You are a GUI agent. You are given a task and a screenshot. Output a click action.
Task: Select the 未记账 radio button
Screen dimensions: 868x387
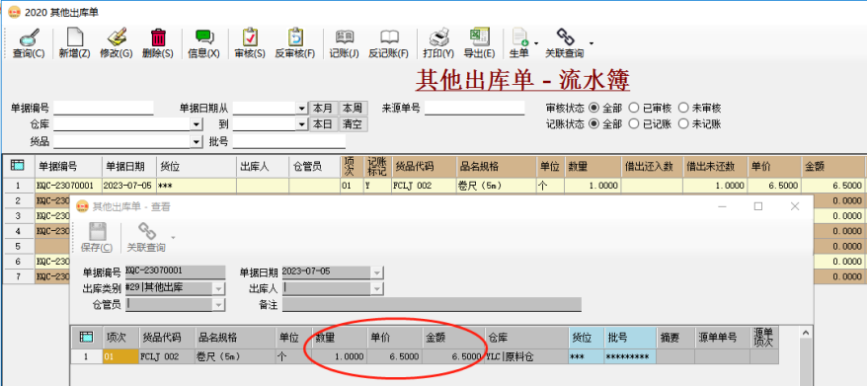[x=683, y=124]
